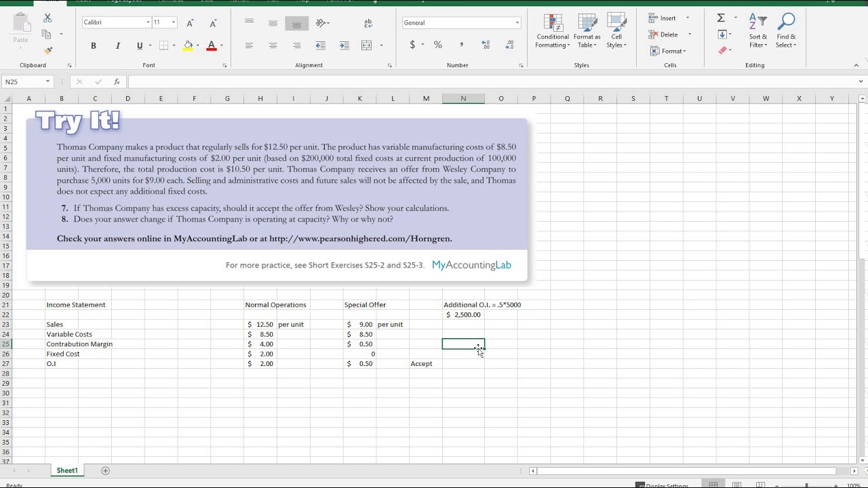Toggle Underline formatting
The width and height of the screenshot is (868, 488).
140,45
